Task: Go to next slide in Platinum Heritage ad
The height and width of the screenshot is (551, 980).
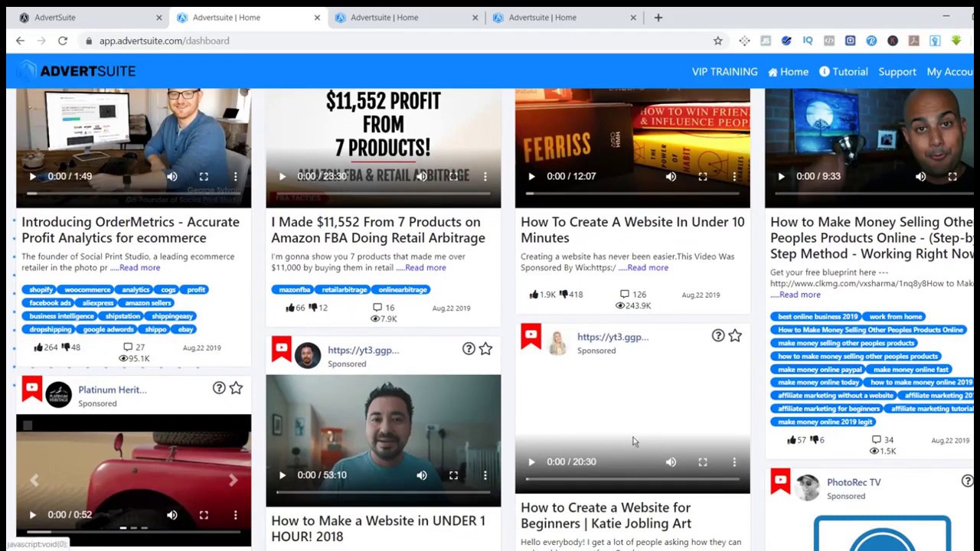Action: coord(233,481)
